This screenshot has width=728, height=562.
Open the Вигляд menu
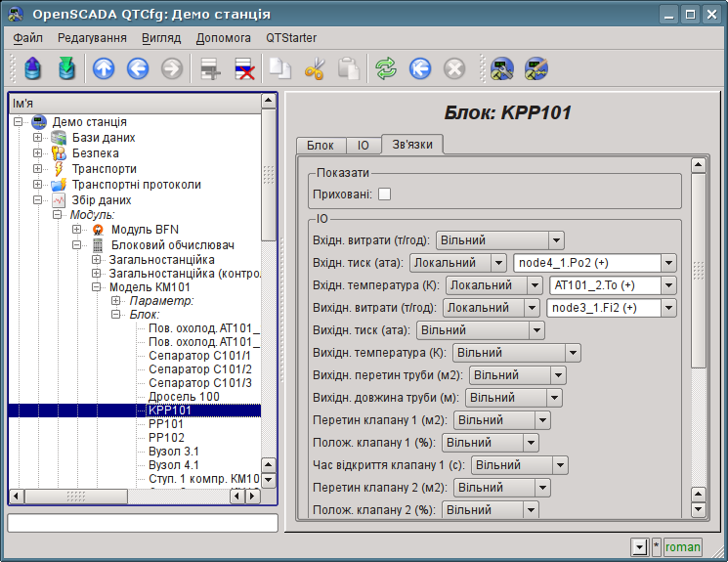click(161, 37)
